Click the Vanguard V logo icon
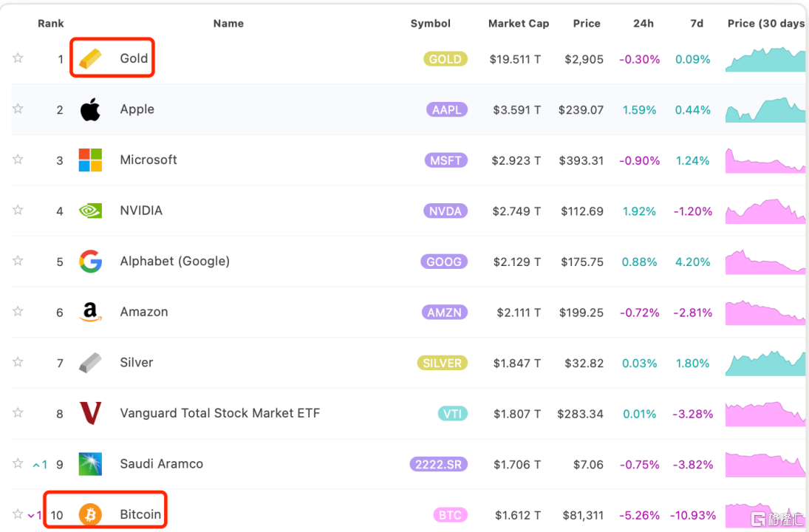809x532 pixels. click(90, 413)
